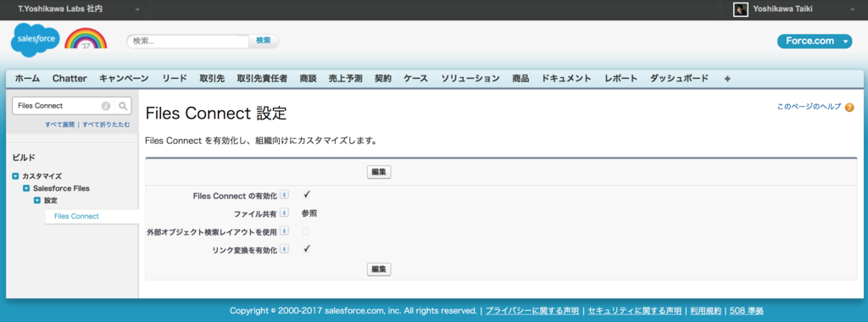Collapse the 設定 tree node
868x322 pixels.
click(x=37, y=200)
